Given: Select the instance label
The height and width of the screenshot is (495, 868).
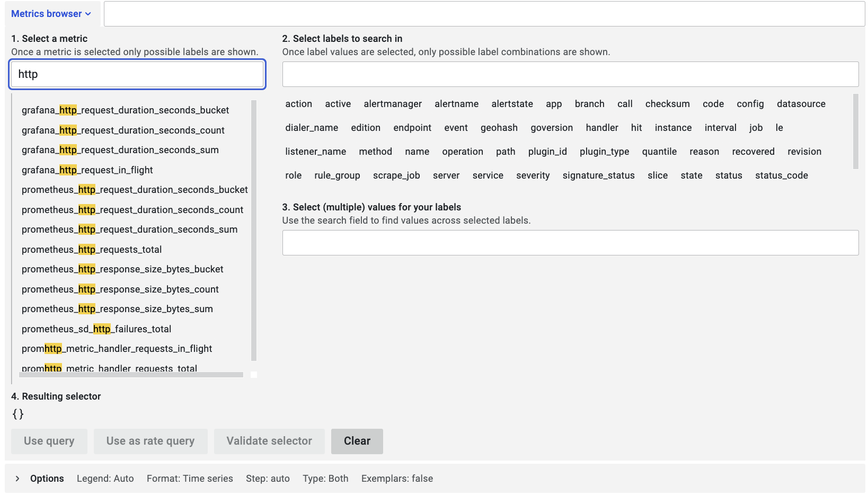Looking at the screenshot, I should click(x=673, y=127).
